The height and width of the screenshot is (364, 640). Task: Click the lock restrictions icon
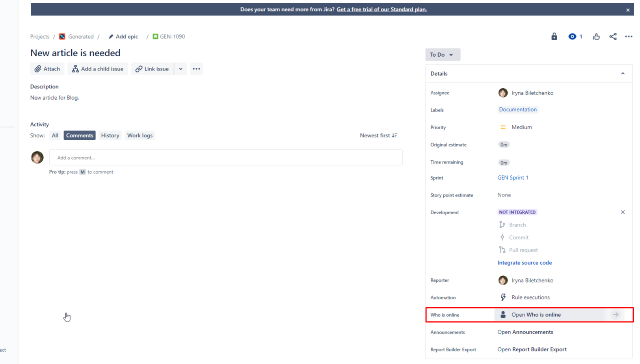click(554, 37)
